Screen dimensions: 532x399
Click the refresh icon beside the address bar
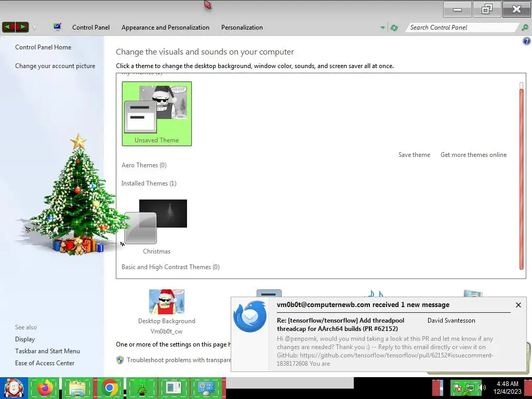(x=394, y=28)
